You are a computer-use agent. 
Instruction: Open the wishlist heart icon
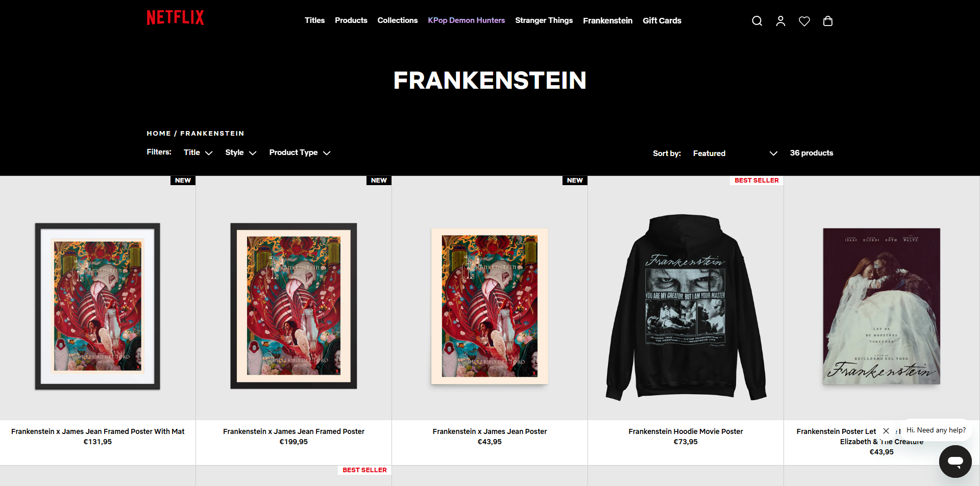[x=804, y=21]
